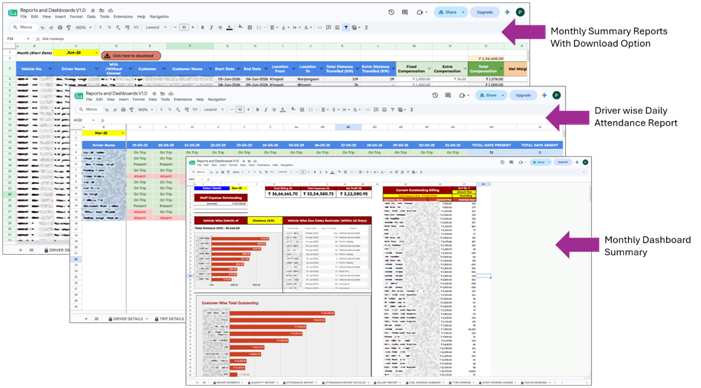701x388 pixels.
Task: Open the Jun-26 month dropdown in Monthly Summary
Action: tap(96, 53)
